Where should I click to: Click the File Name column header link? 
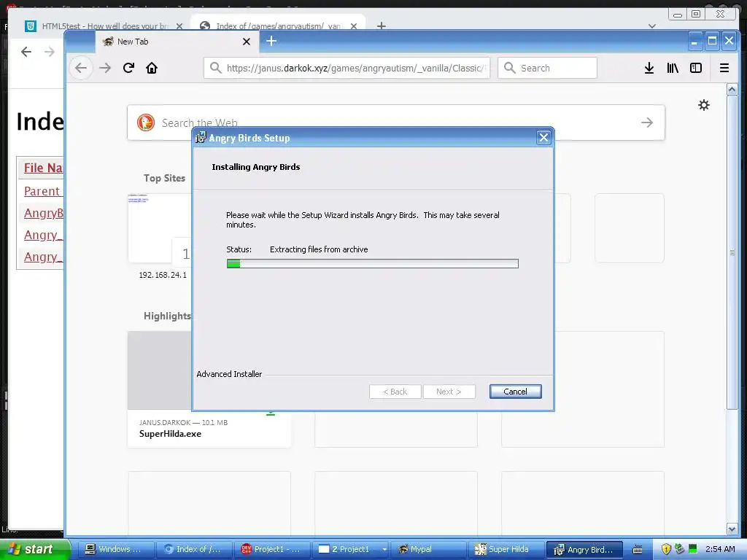(x=43, y=168)
